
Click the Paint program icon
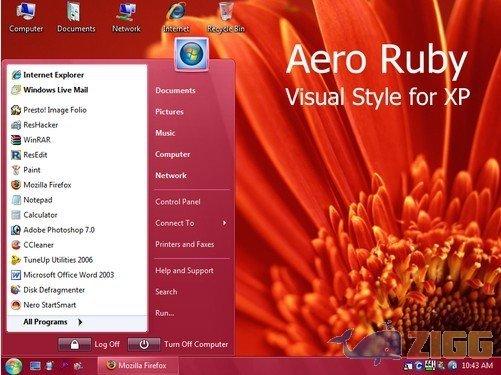(x=16, y=170)
